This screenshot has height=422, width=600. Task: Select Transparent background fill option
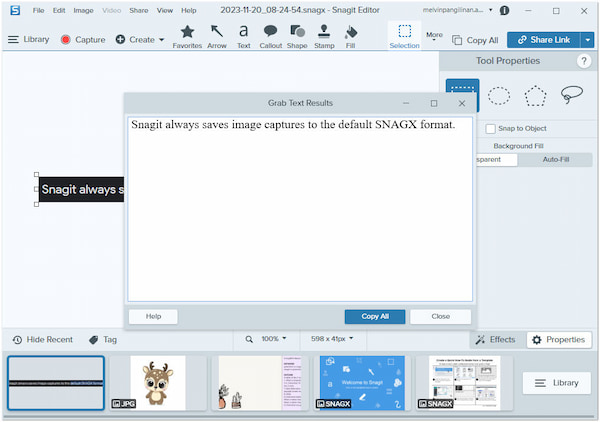497,160
